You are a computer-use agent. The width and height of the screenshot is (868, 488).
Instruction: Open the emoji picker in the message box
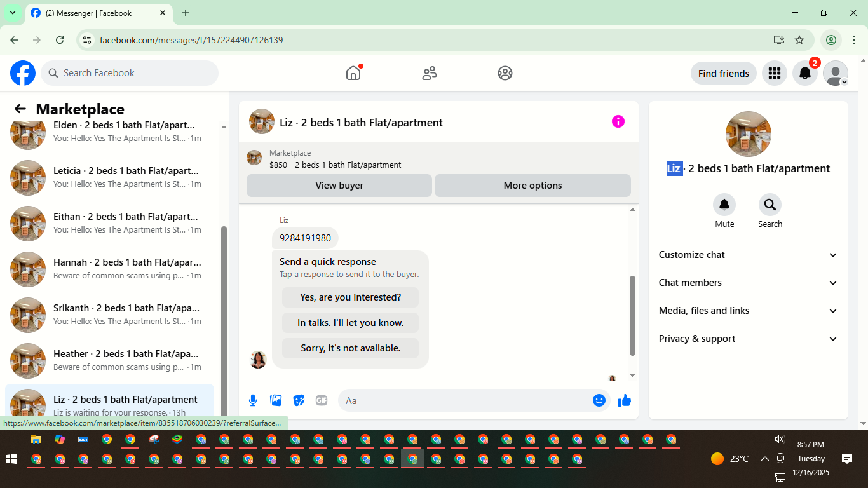tap(599, 400)
